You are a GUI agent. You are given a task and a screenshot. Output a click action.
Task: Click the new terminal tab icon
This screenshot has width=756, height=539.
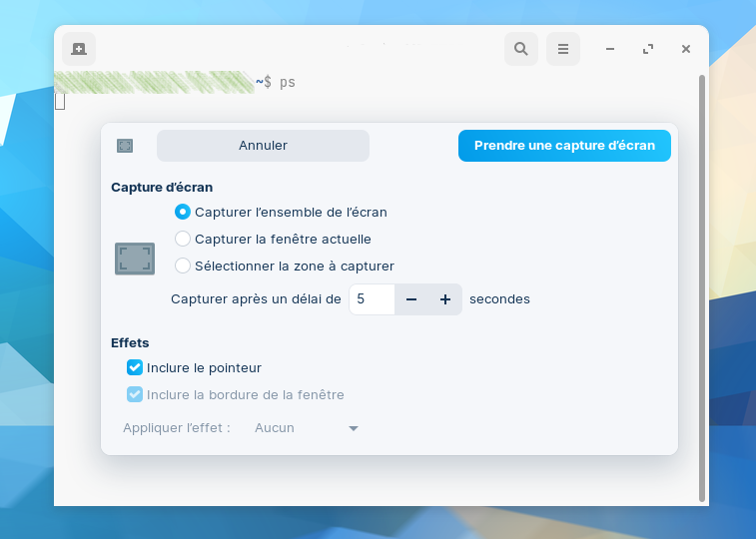pyautogui.click(x=79, y=48)
